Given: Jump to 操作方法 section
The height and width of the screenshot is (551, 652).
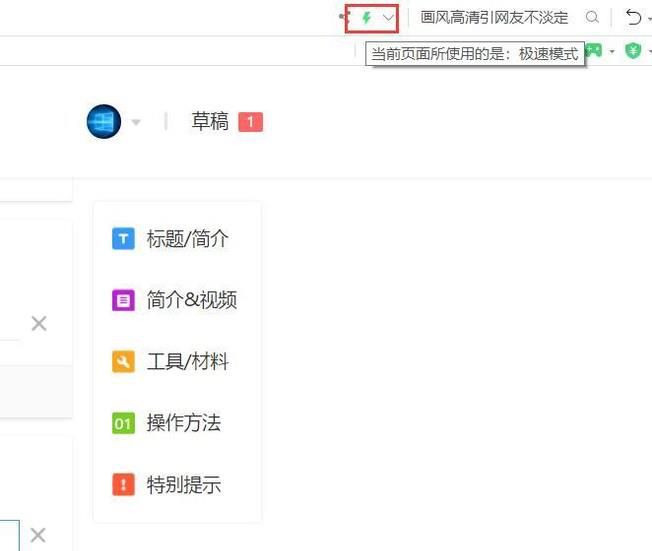Looking at the screenshot, I should [x=183, y=423].
